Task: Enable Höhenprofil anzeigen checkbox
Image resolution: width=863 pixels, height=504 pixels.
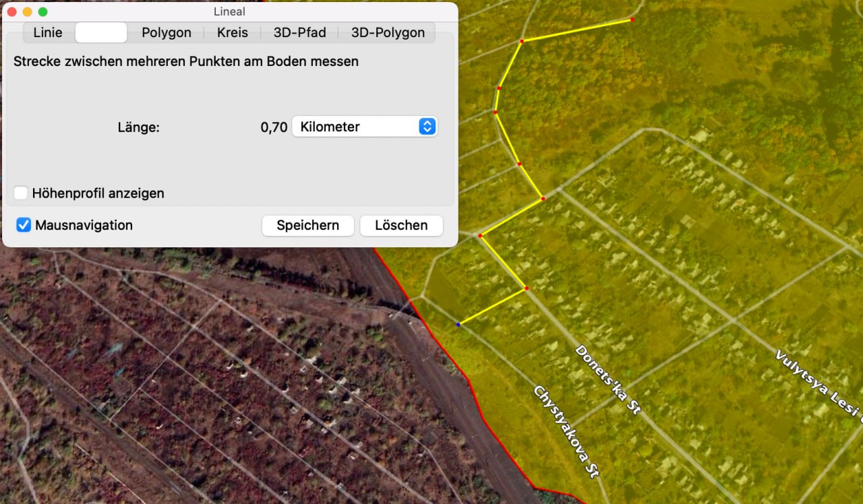Action: pos(22,193)
